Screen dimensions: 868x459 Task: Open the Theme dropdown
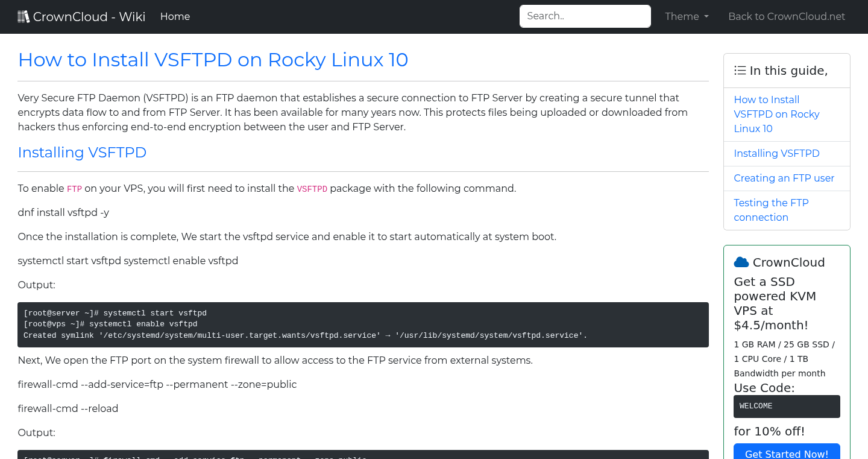(x=686, y=16)
